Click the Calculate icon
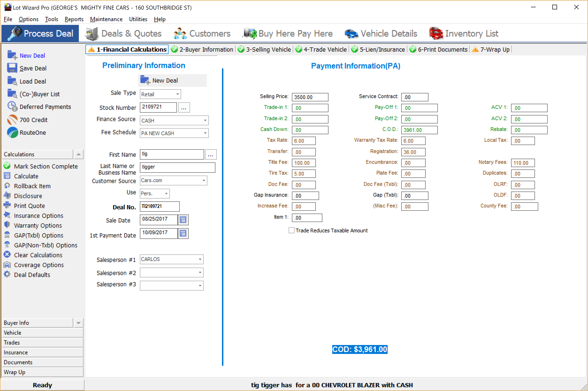 click(7, 176)
